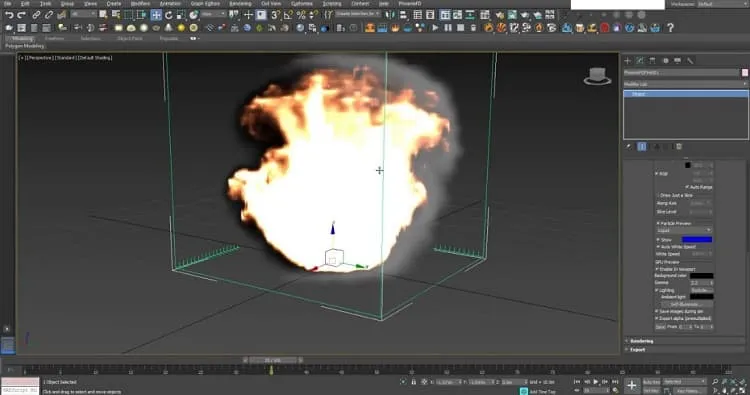This screenshot has width=750, height=395.
Task: Open the Modifiers menu
Action: coord(140,3)
